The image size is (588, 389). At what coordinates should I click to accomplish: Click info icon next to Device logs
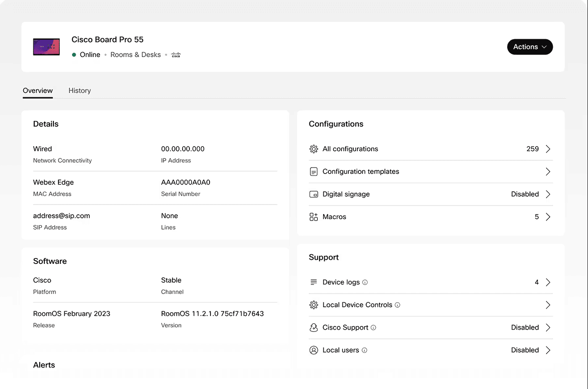[x=365, y=282]
